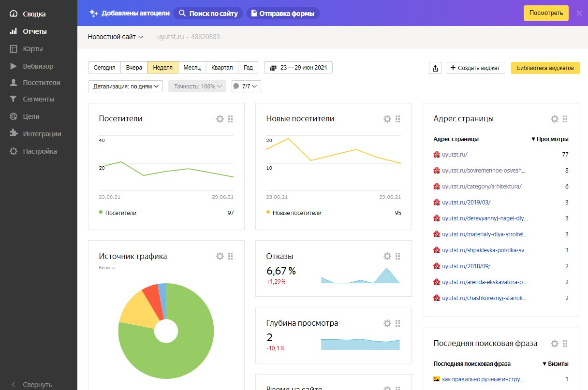Expand the Детализация: по дням dropdown
The image size is (588, 390).
pyautogui.click(x=125, y=87)
